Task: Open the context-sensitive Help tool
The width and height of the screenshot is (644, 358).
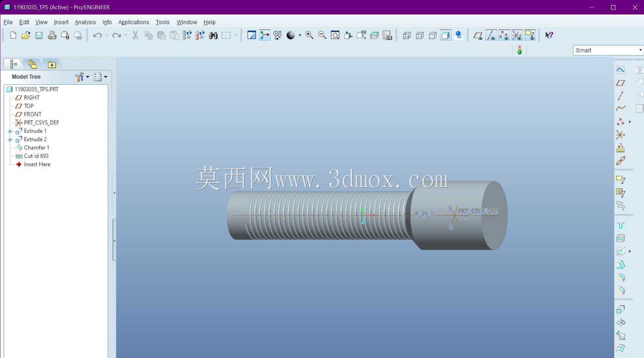Action: click(549, 35)
